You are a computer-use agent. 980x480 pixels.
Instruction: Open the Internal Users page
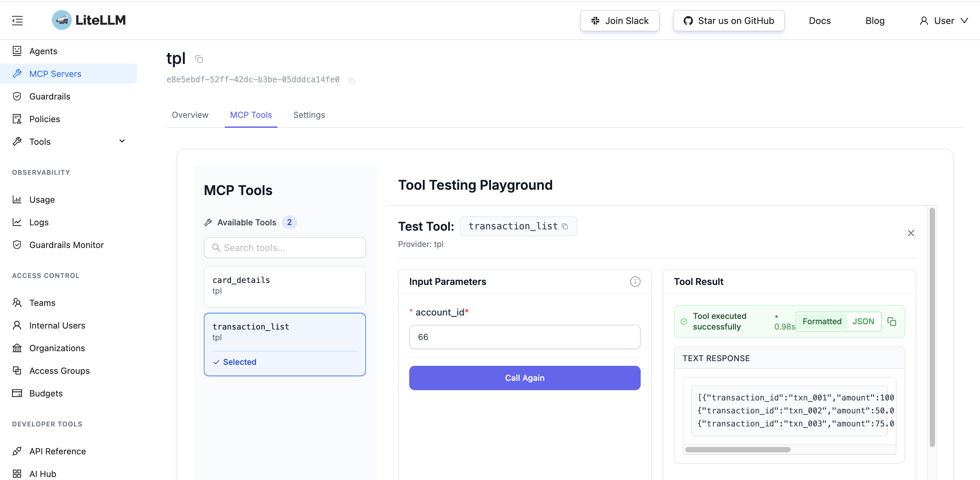[69, 326]
